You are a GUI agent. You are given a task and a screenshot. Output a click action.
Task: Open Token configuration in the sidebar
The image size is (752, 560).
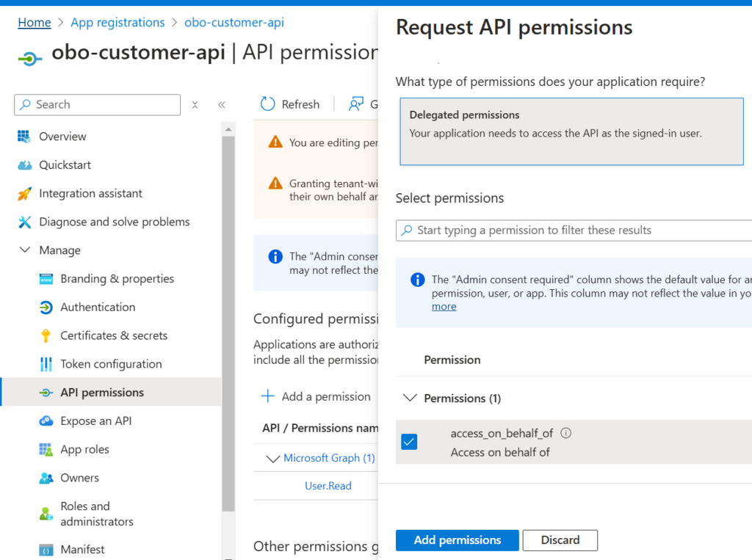click(x=111, y=364)
